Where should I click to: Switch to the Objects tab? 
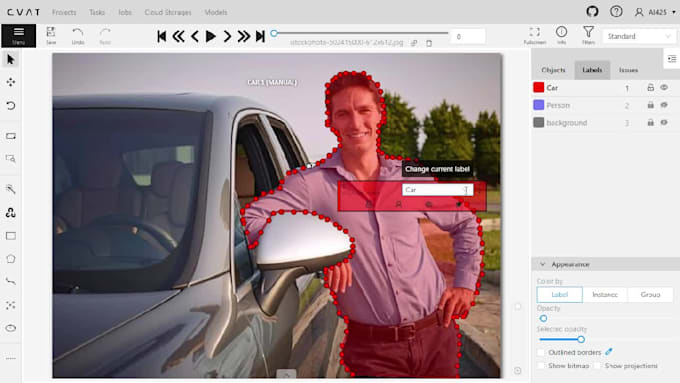point(553,70)
